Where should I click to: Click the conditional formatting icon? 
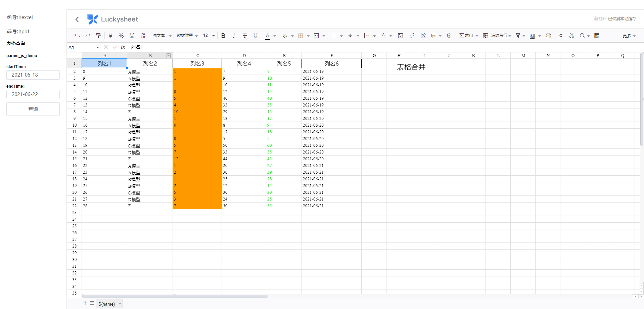532,36
